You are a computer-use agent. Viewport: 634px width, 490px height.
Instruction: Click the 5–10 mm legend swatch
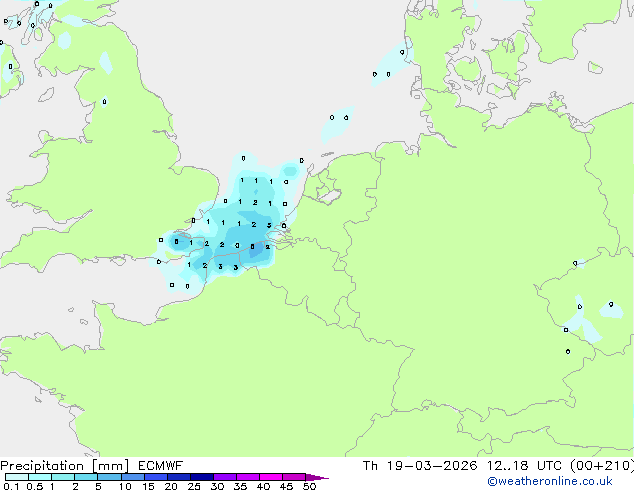(109, 477)
